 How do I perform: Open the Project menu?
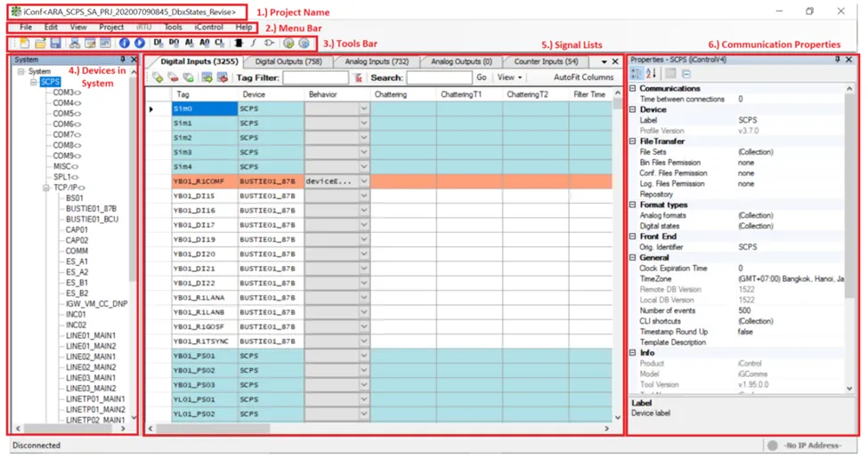(111, 27)
